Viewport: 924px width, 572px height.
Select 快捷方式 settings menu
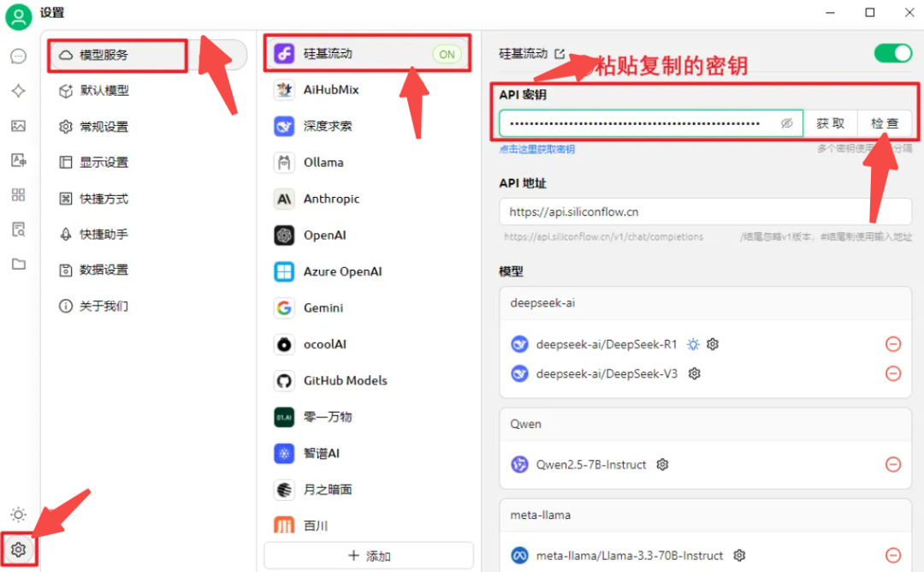click(x=148, y=199)
